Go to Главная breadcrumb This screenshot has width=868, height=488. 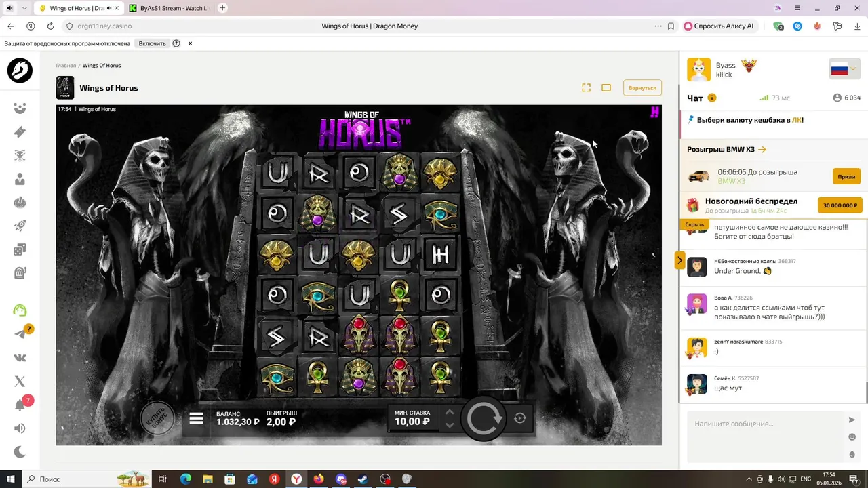click(66, 66)
